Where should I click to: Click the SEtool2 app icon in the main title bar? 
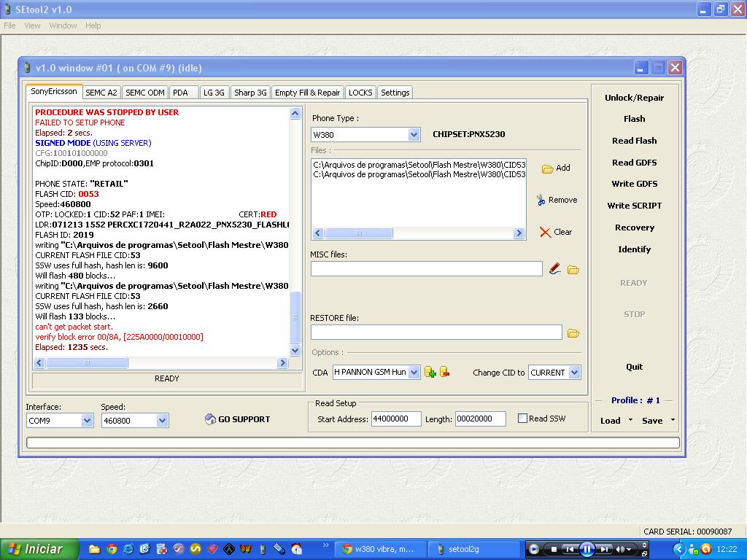click(7, 9)
